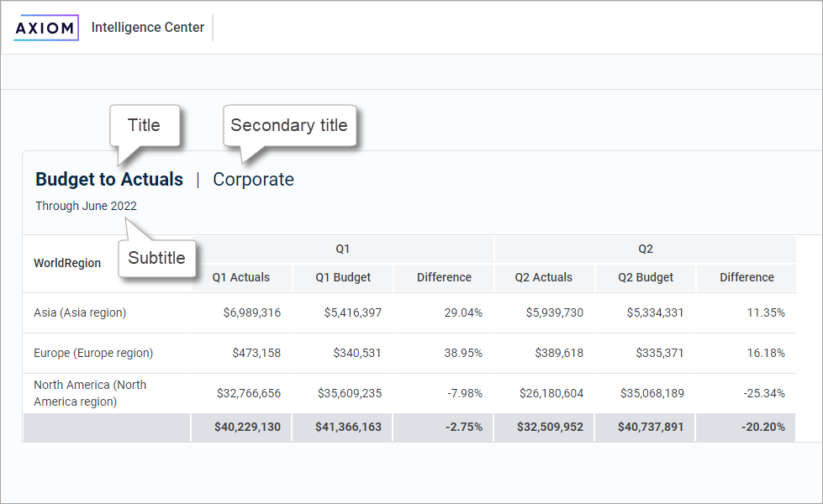Click the North America row label
Image resolution: width=823 pixels, height=504 pixels.
tap(90, 393)
